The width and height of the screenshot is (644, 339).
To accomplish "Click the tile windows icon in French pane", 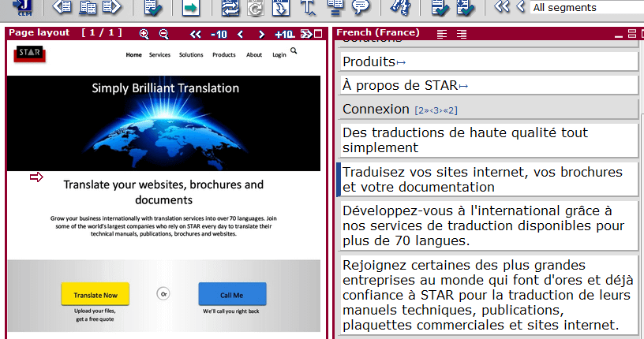I will tap(632, 34).
